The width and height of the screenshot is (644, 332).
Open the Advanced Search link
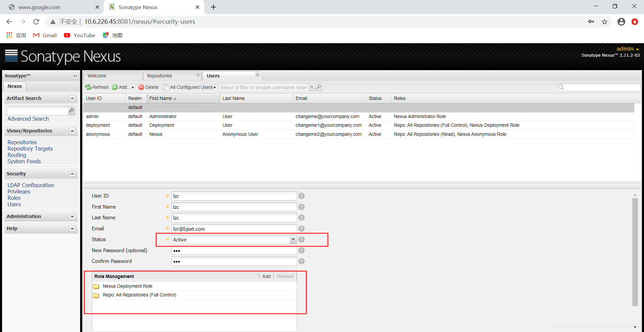coord(28,119)
